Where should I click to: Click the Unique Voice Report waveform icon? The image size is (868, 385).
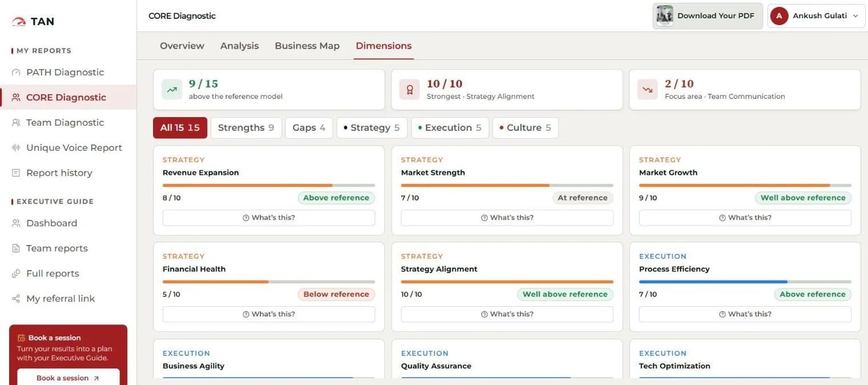click(16, 148)
